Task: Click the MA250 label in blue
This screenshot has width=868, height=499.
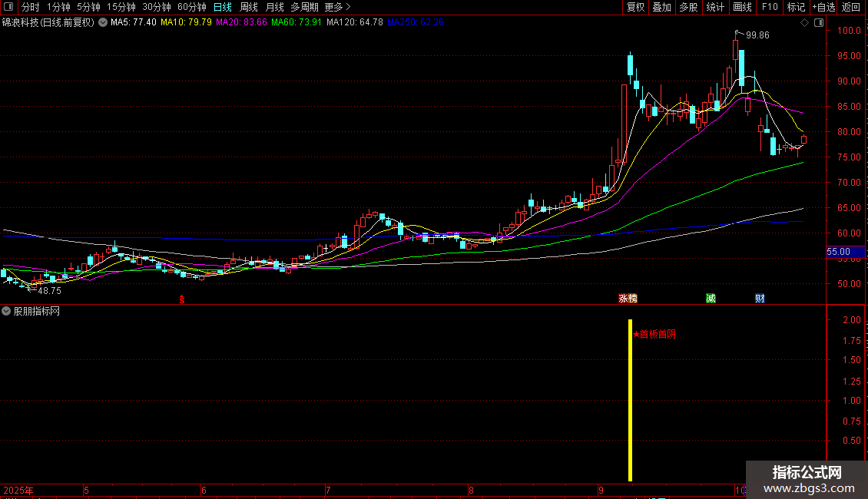Action: [415, 22]
